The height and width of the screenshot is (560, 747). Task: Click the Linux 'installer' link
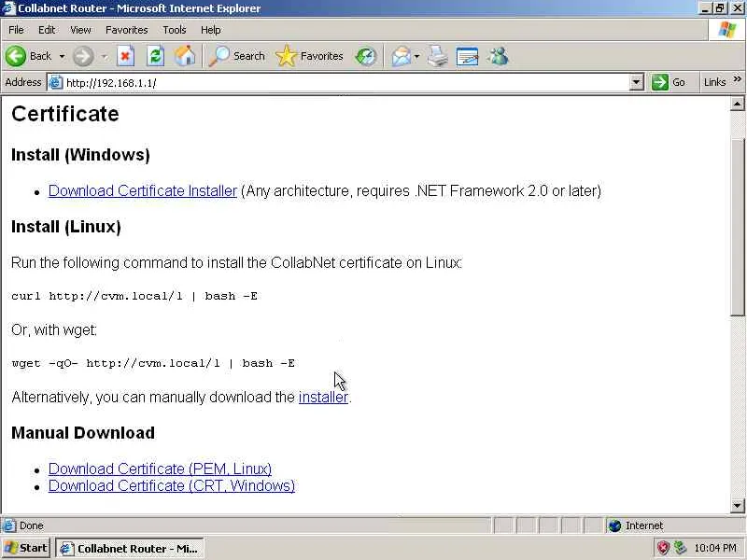(323, 398)
